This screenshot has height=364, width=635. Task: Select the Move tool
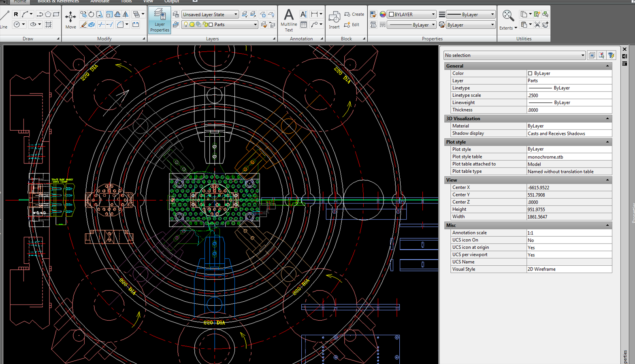[70, 20]
